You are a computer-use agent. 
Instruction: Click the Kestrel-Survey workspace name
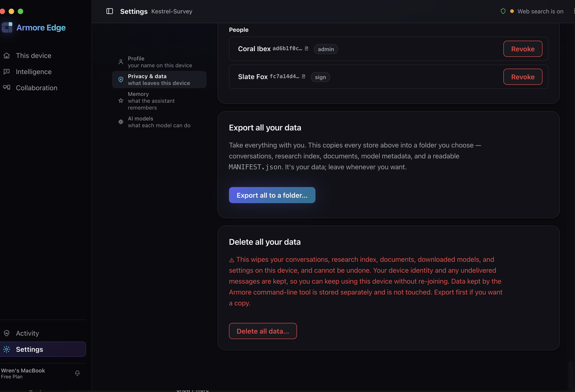pyautogui.click(x=172, y=11)
